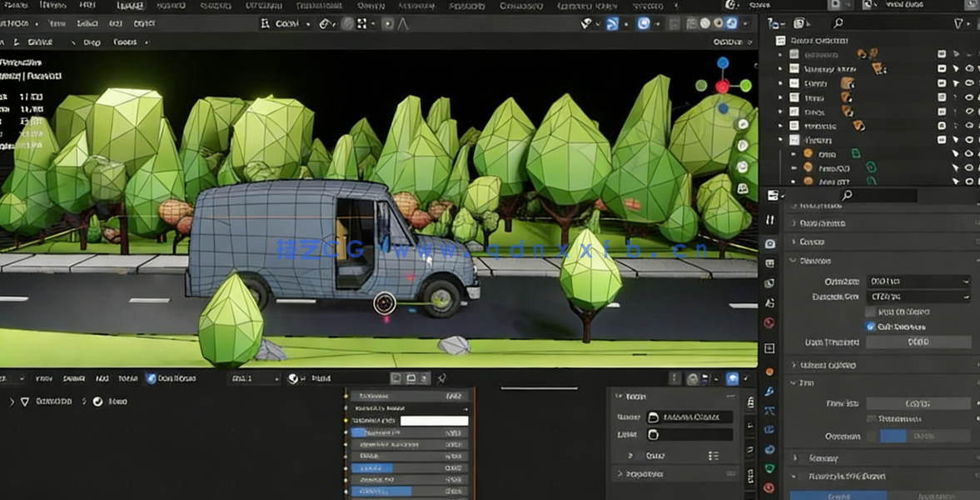Screen dimensions: 980x500
Task: Switch to the Modeling workspace tab
Action: (169, 4)
